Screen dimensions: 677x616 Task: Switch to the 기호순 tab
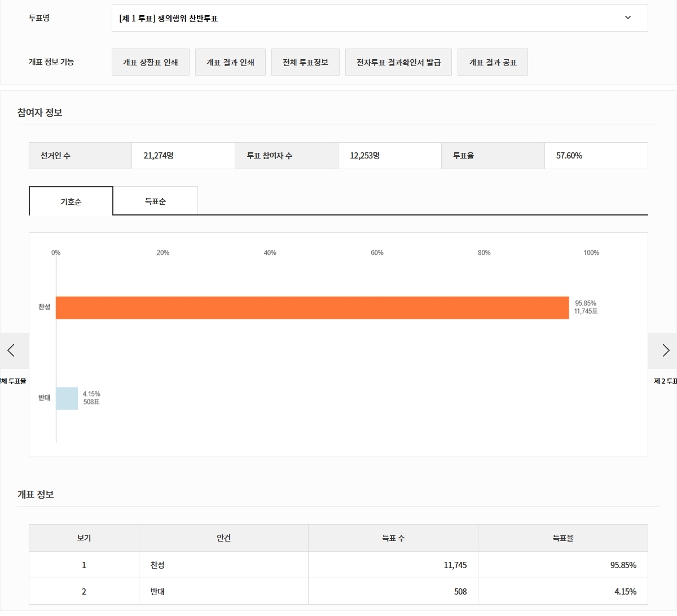(x=71, y=201)
